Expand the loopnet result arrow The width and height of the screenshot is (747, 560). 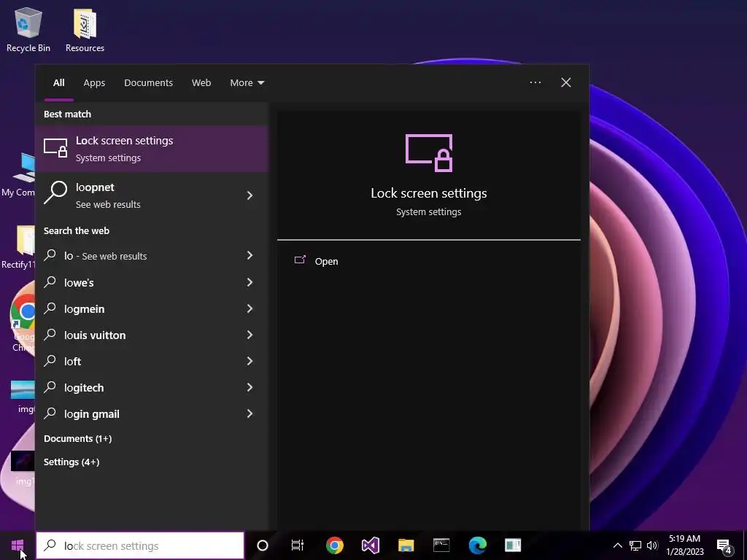pyautogui.click(x=249, y=195)
